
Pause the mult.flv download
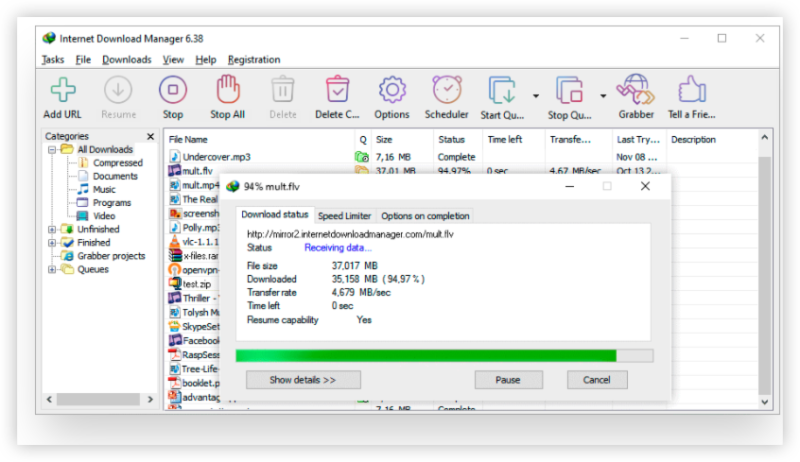pos(508,380)
